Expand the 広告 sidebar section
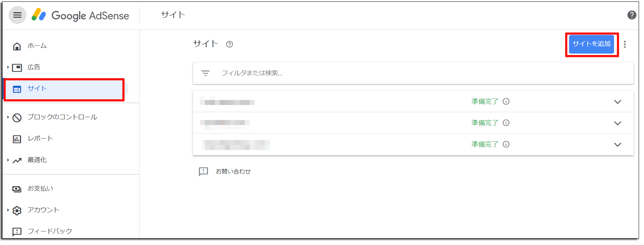The height and width of the screenshot is (245, 644). point(8,67)
